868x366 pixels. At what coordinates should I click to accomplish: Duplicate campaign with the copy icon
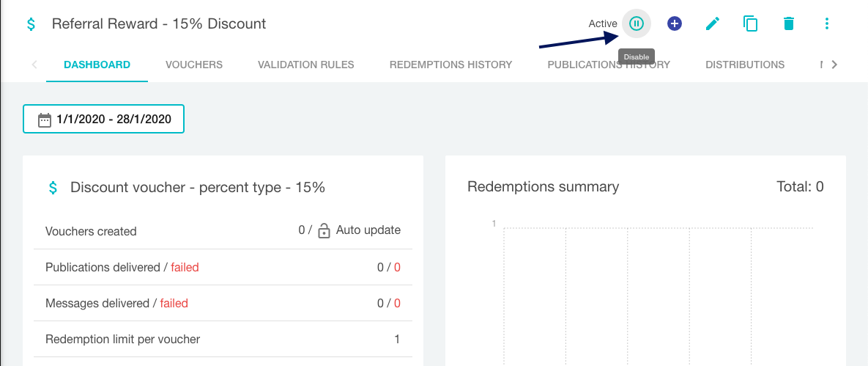750,24
